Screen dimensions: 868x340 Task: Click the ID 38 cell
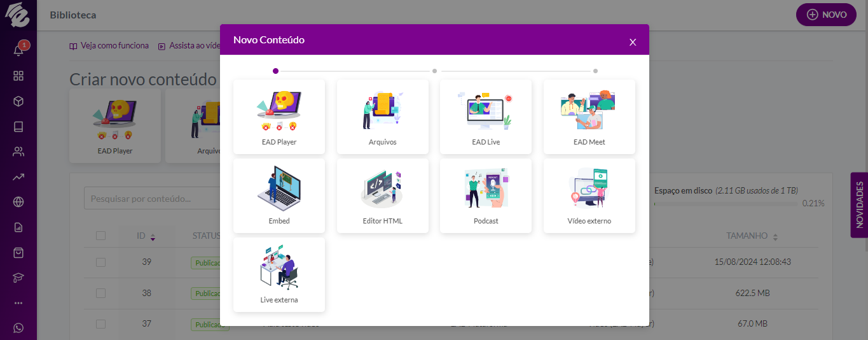(147, 293)
